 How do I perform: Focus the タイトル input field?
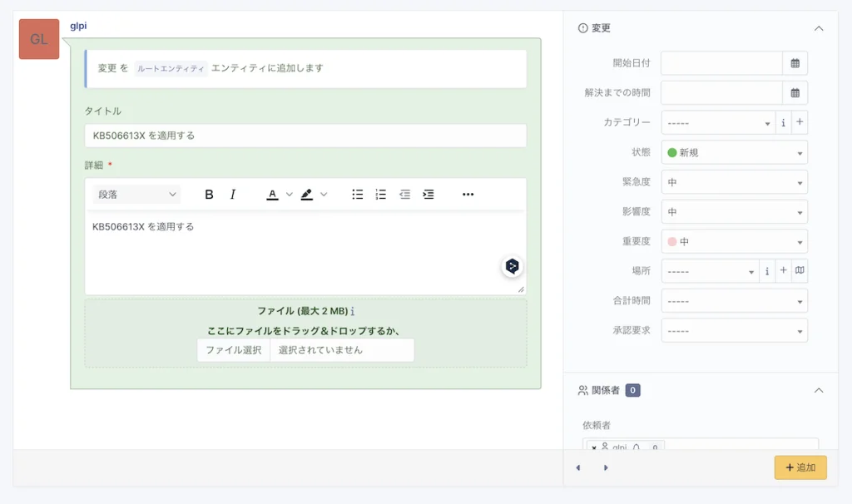pyautogui.click(x=305, y=136)
